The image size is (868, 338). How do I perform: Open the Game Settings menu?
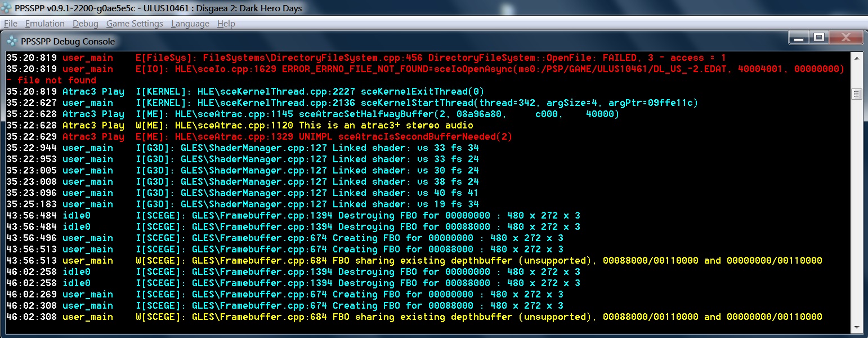tap(135, 24)
